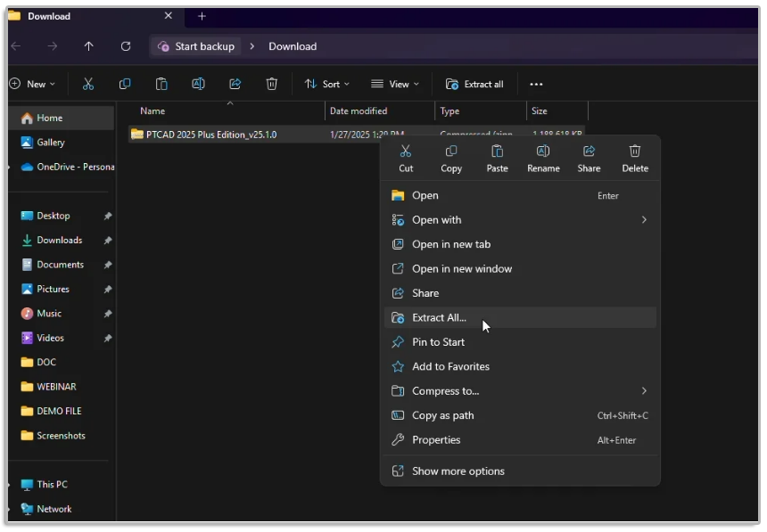Screen dimensions: 767x532
Task: Select Cut in the context menu
Action: (x=406, y=159)
